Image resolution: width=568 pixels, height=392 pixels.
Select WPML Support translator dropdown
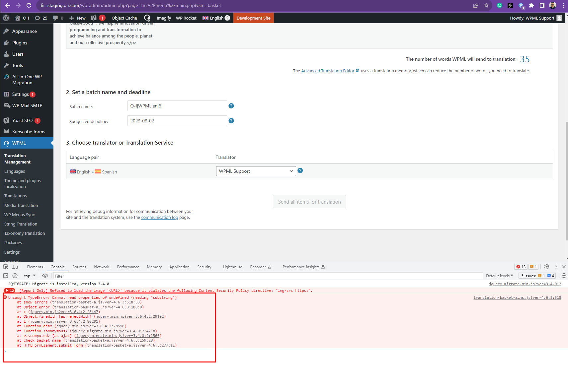[256, 171]
